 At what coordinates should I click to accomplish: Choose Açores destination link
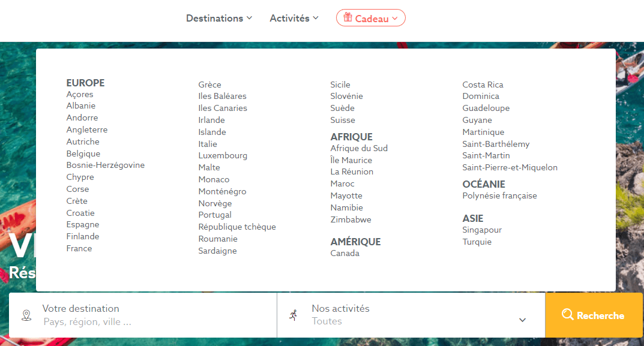(80, 94)
